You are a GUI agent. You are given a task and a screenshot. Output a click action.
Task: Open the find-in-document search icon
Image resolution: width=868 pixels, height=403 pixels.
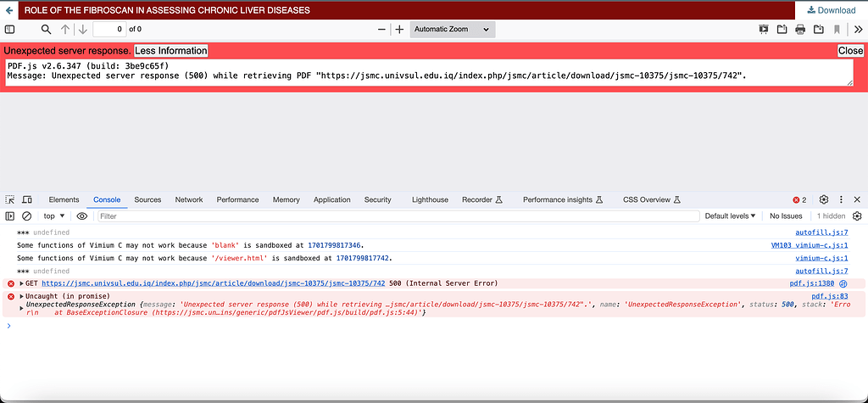tap(47, 30)
